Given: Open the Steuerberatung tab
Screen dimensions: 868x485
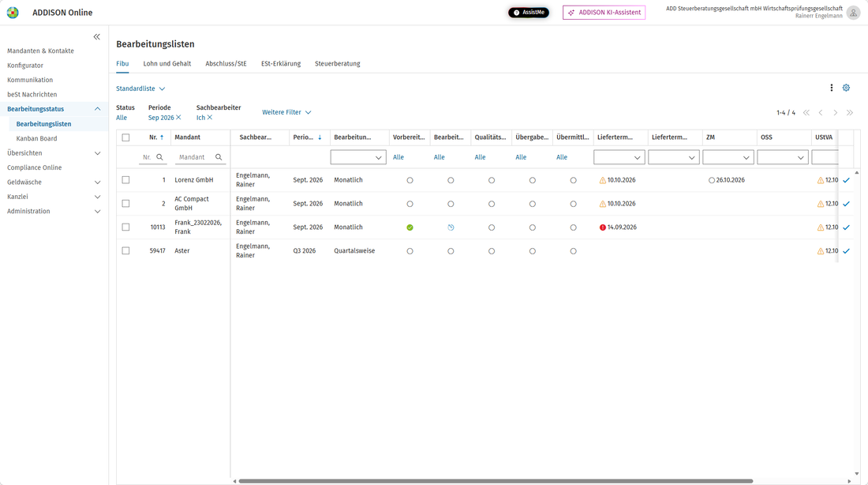Looking at the screenshot, I should (x=338, y=64).
